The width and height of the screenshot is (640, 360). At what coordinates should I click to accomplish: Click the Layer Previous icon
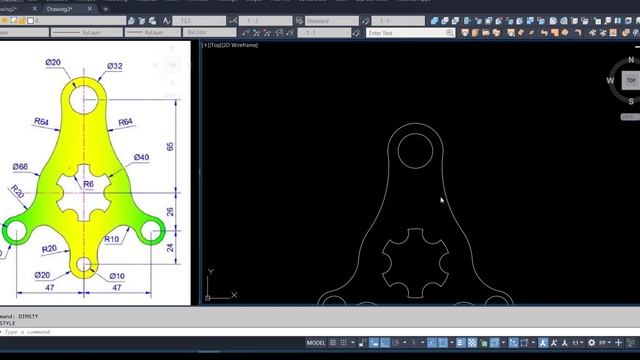tap(142, 20)
